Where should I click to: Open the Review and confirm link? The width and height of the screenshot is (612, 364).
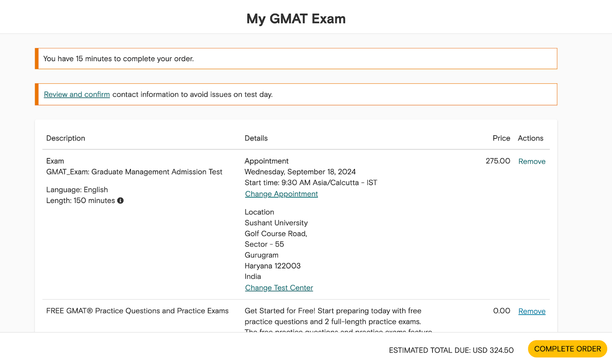tap(77, 94)
